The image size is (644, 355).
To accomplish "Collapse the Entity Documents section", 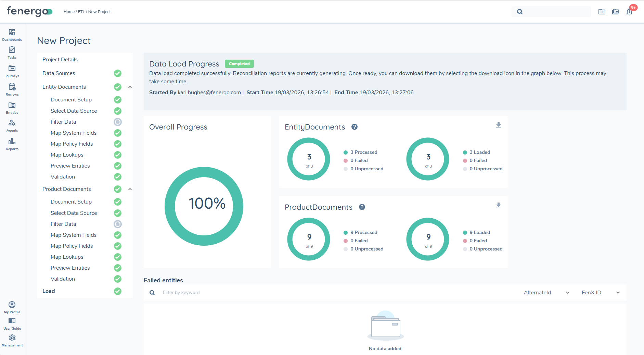I will 130,87.
